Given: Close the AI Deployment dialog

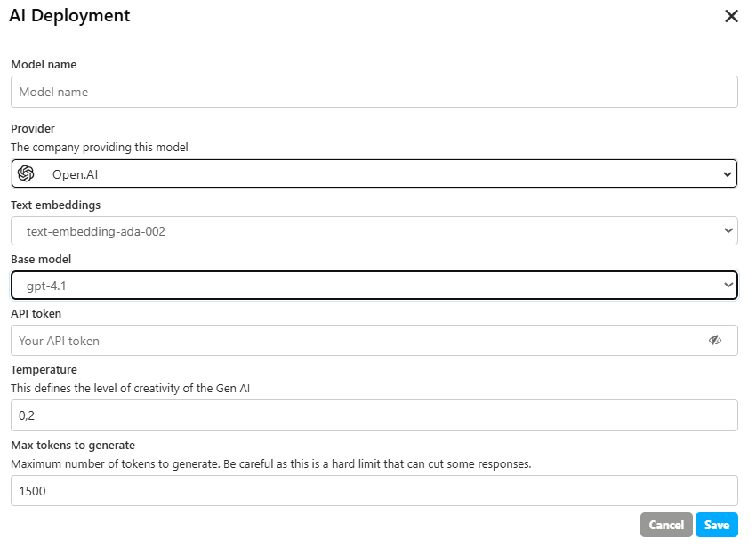Looking at the screenshot, I should point(731,16).
